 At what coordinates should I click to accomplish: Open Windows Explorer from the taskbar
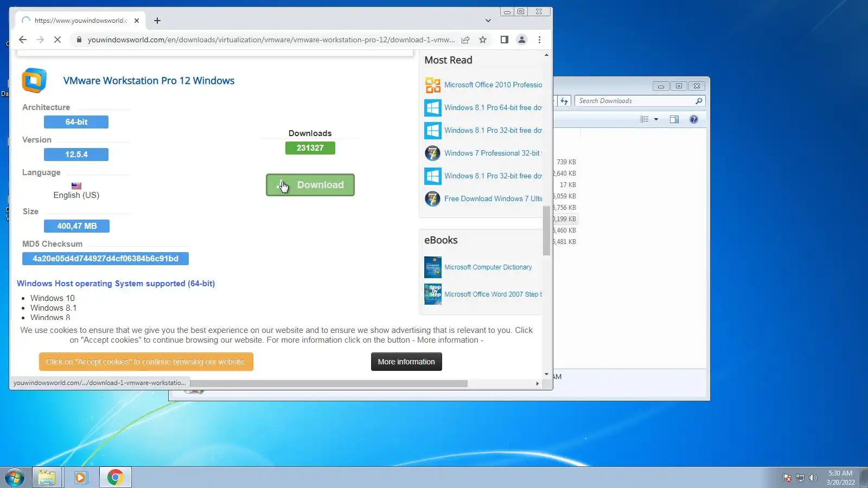47,478
